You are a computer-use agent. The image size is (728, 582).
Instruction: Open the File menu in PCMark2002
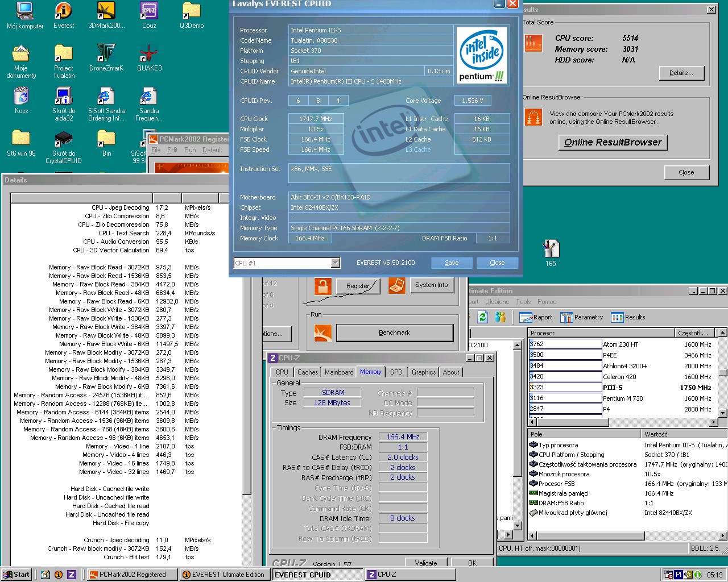[156, 150]
